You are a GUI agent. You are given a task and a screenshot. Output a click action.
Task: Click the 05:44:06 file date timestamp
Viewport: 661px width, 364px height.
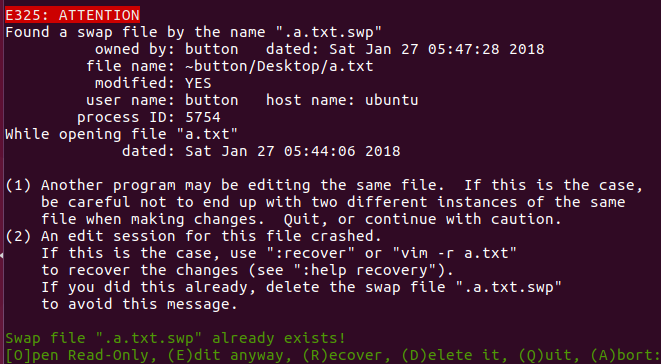[320, 151]
